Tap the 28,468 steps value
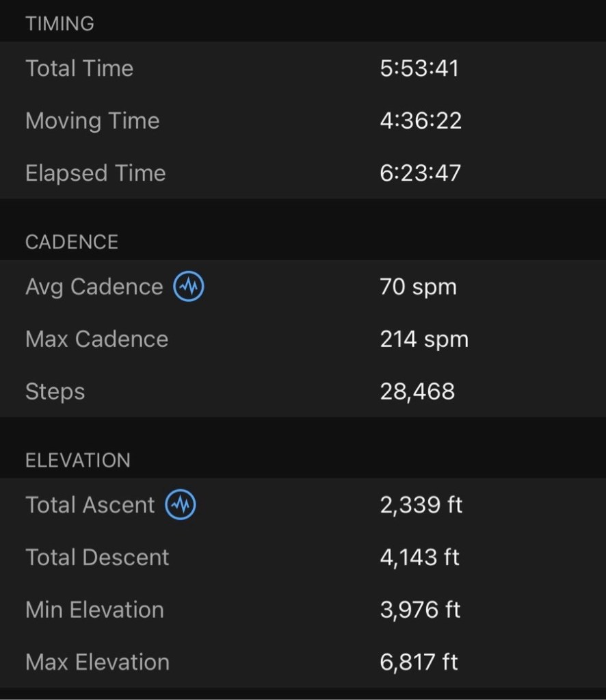The width and height of the screenshot is (606, 700). pos(417,391)
